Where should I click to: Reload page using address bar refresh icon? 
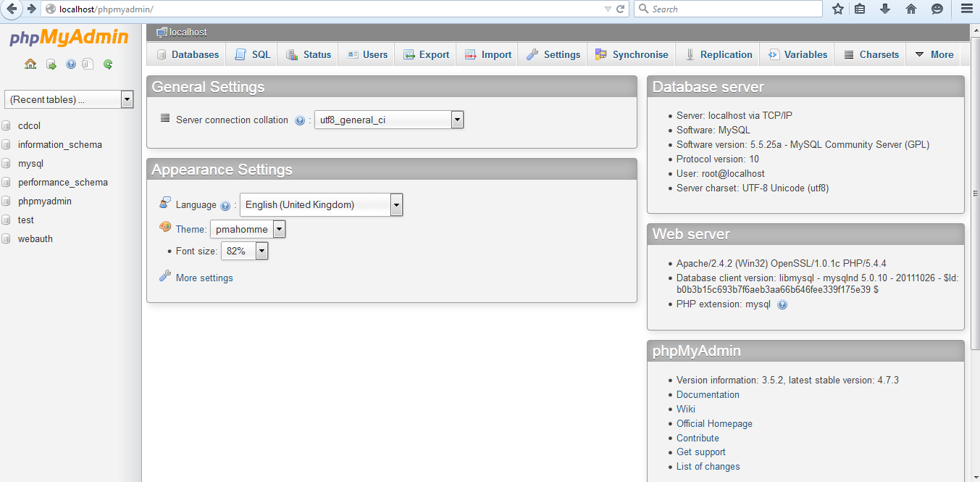pos(621,9)
